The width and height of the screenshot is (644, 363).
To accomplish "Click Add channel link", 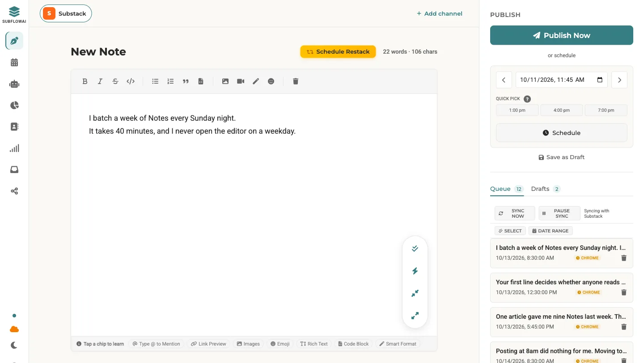I will tap(440, 13).
